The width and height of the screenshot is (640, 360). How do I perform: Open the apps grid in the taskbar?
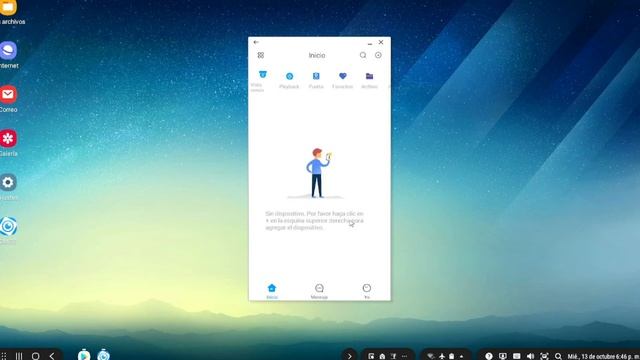click(x=4, y=356)
